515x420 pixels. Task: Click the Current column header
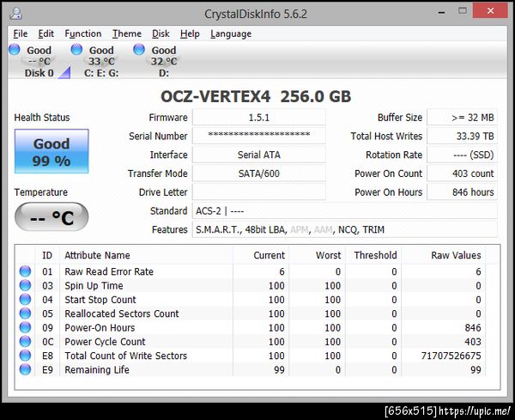click(x=261, y=255)
